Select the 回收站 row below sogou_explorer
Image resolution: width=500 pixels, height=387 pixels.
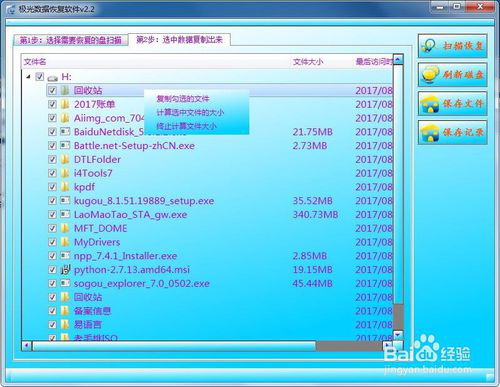(220, 297)
